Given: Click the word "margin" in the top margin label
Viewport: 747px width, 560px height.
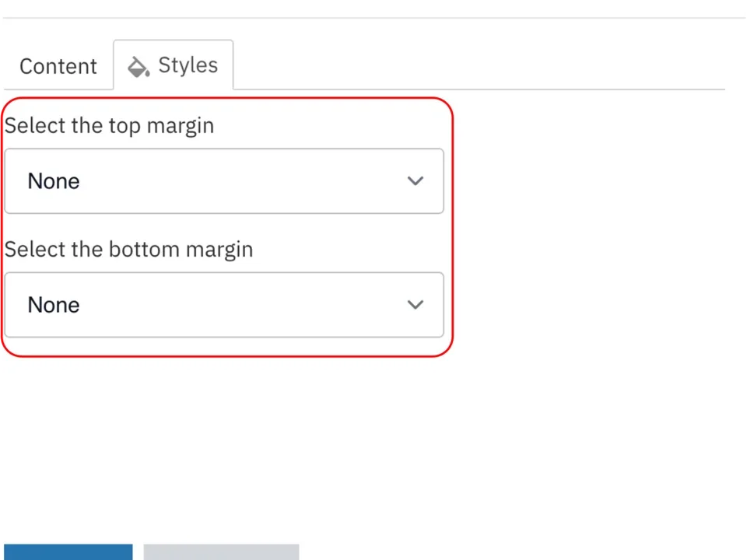Looking at the screenshot, I should (x=180, y=126).
